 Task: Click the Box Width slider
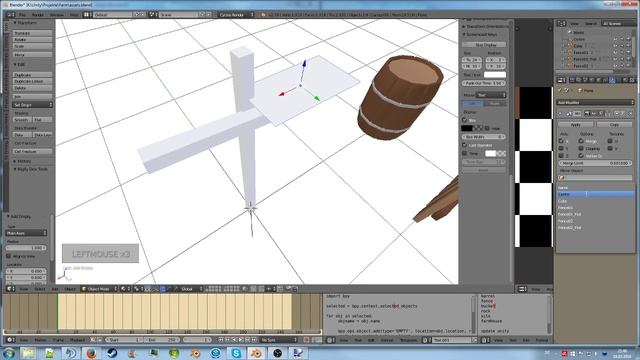click(484, 137)
